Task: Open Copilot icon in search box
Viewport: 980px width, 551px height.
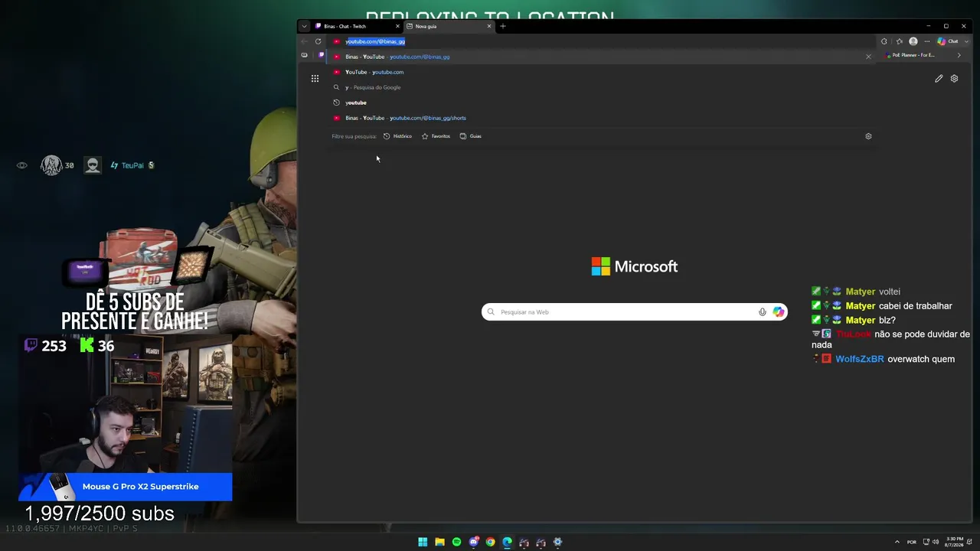Action: (x=778, y=312)
